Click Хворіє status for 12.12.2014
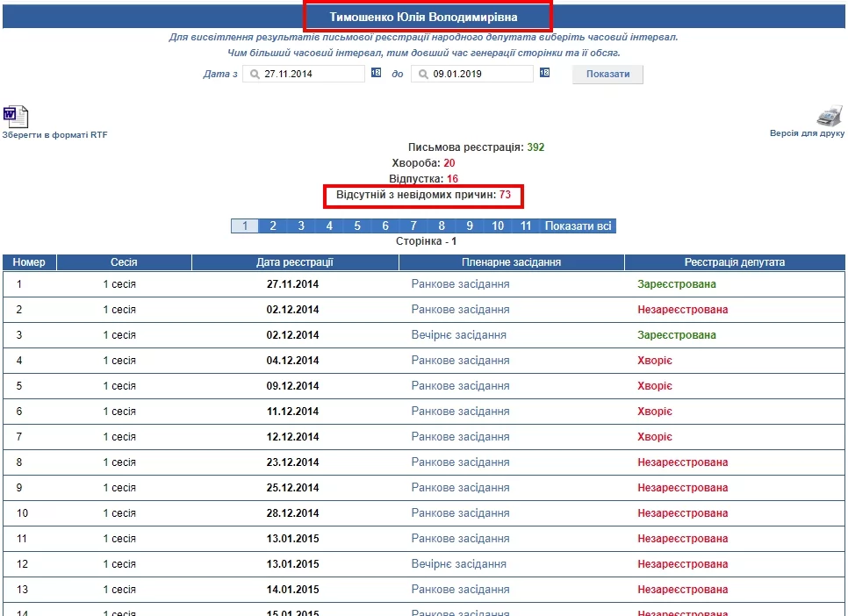Image resolution: width=848 pixels, height=616 pixels. click(655, 436)
